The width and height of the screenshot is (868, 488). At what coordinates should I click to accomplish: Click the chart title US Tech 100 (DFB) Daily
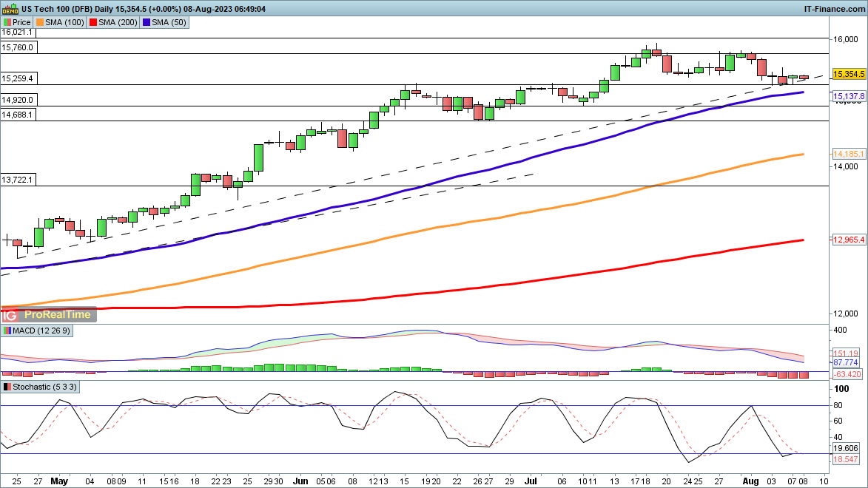pos(67,9)
